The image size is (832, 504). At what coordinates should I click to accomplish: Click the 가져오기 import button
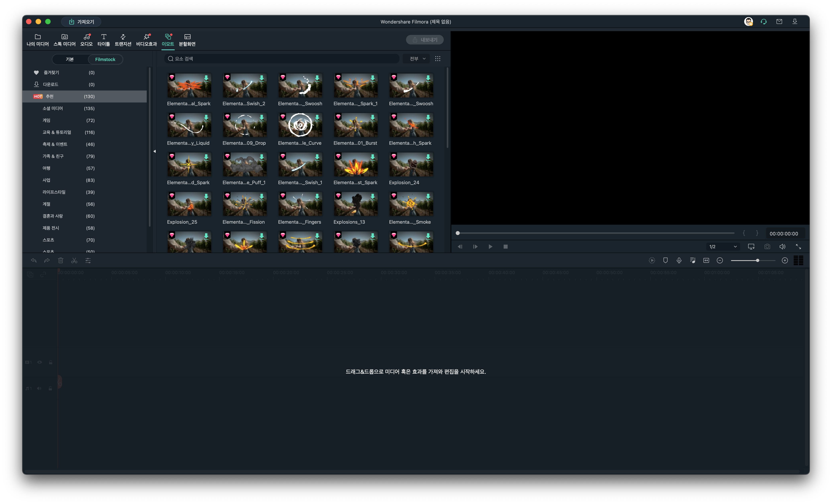(x=81, y=22)
